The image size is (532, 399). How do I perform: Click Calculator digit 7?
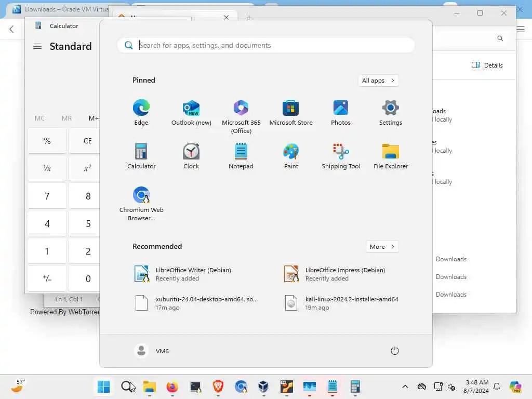point(47,196)
